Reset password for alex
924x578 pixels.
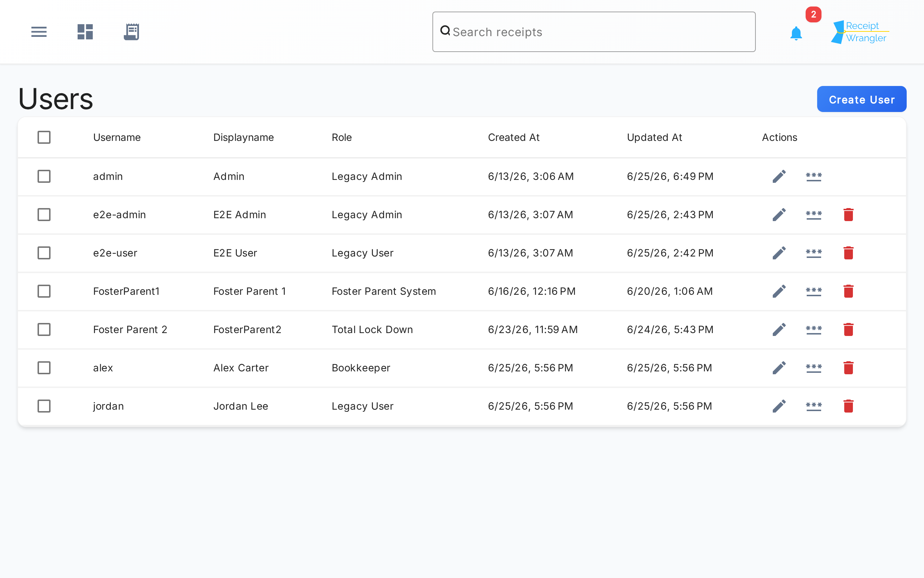[x=814, y=367]
